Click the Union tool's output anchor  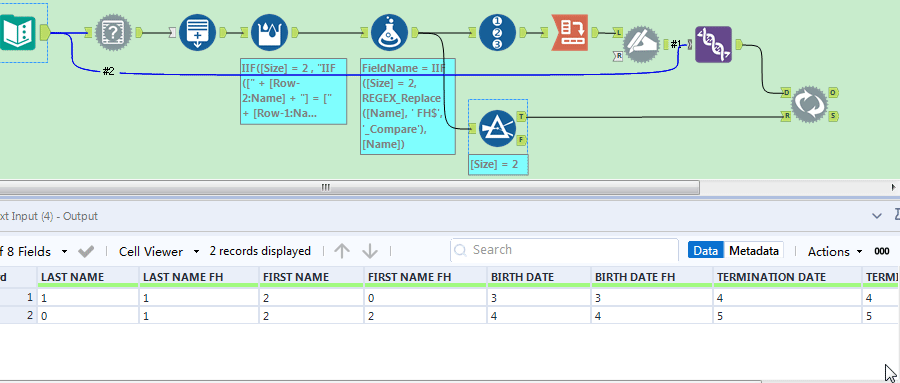tap(740, 44)
